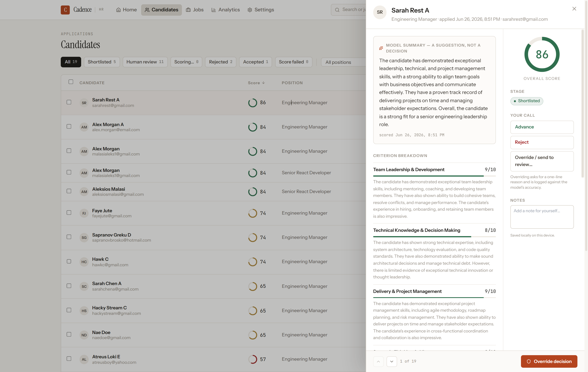Click the CANDIDATE column header
The width and height of the screenshot is (588, 372).
[92, 83]
